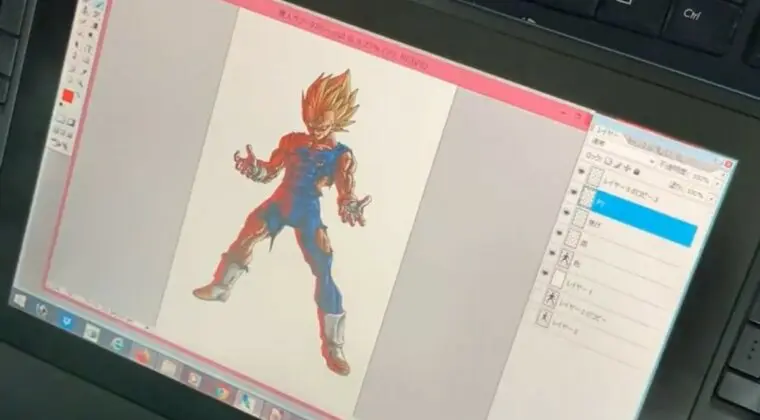
Task: Click the blank white layer thumbnail
Action: pos(559,280)
